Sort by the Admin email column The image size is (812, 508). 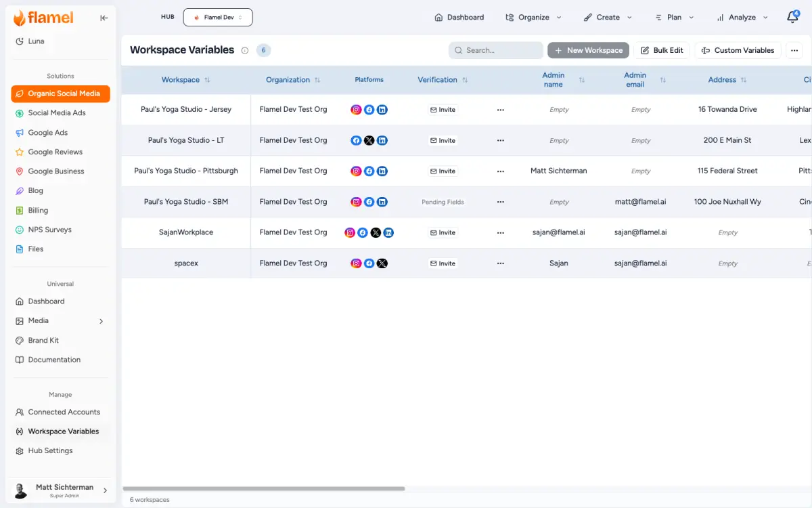663,80
